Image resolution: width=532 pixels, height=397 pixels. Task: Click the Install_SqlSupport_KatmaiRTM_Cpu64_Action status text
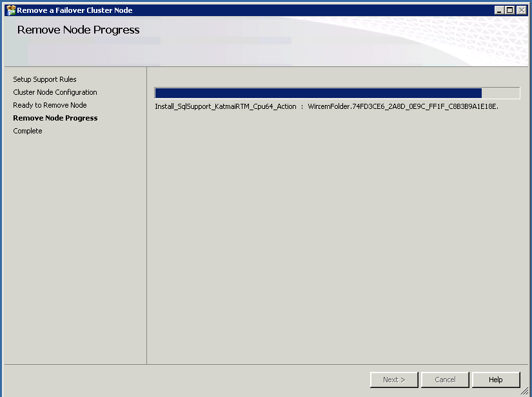[327, 106]
